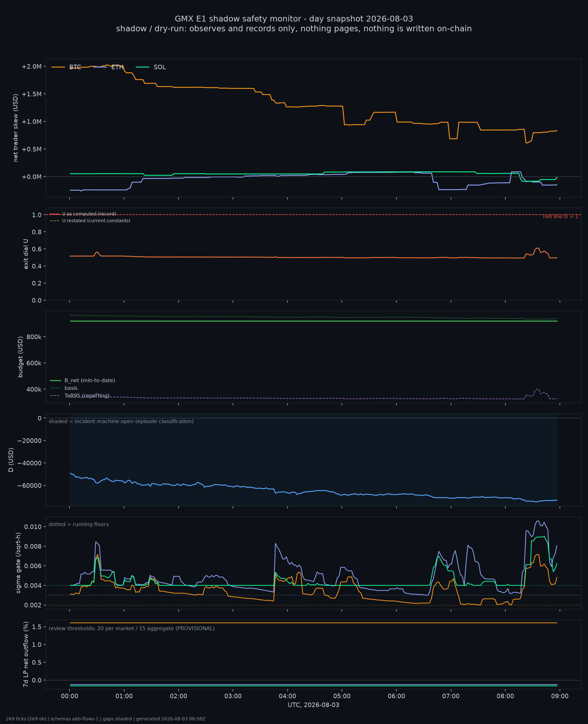Click the '0.006' sigma gate tick label
588x724 pixels.
33,566
